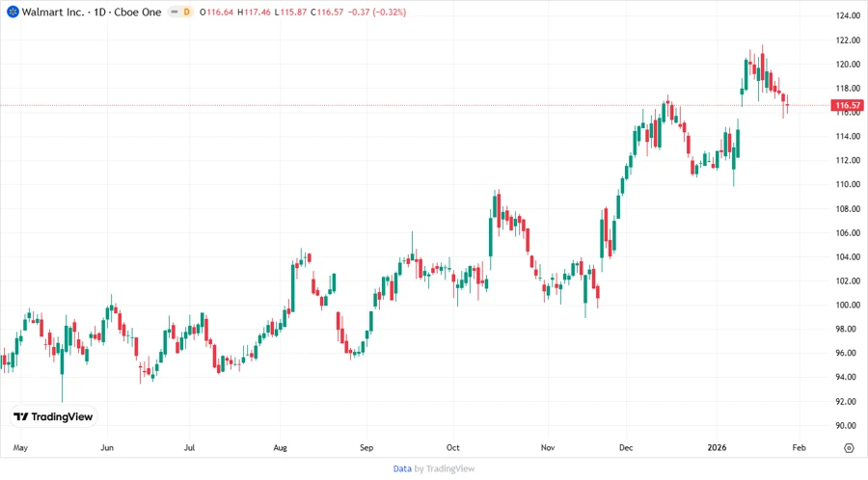Click the 'by TradingView' footer text
The height and width of the screenshot is (480, 868).
click(445, 469)
